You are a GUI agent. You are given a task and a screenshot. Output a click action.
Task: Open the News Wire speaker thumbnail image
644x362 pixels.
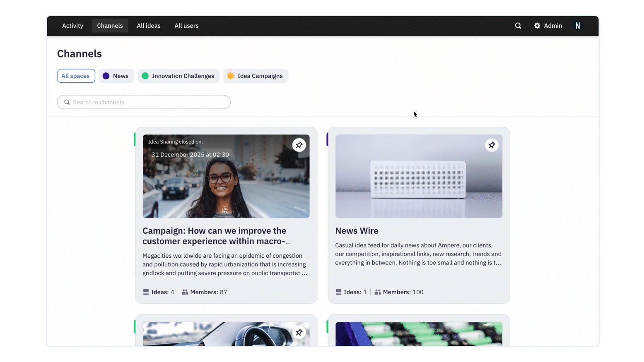coord(418,176)
